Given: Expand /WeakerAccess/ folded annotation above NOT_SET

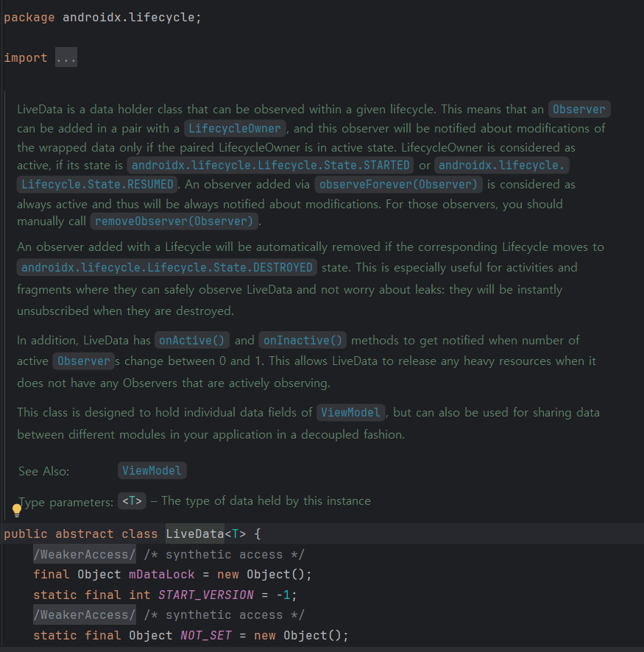Looking at the screenshot, I should [85, 615].
